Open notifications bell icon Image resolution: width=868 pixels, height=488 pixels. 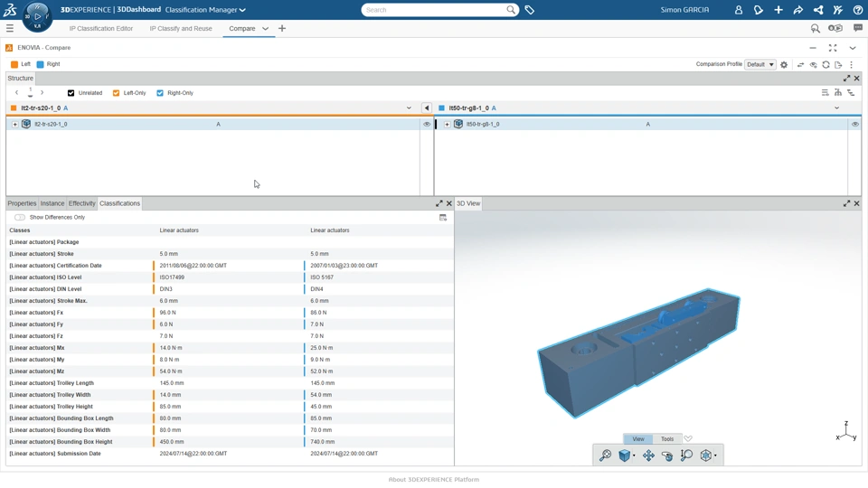pyautogui.click(x=759, y=10)
